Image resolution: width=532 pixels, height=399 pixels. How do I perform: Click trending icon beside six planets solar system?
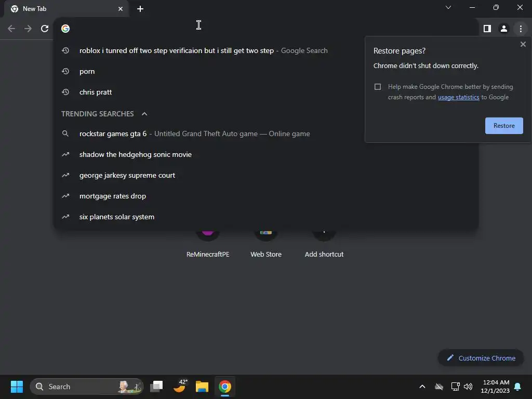65,217
